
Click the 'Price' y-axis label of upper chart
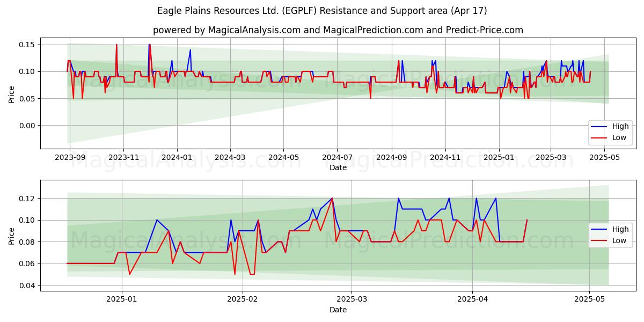tap(12, 93)
